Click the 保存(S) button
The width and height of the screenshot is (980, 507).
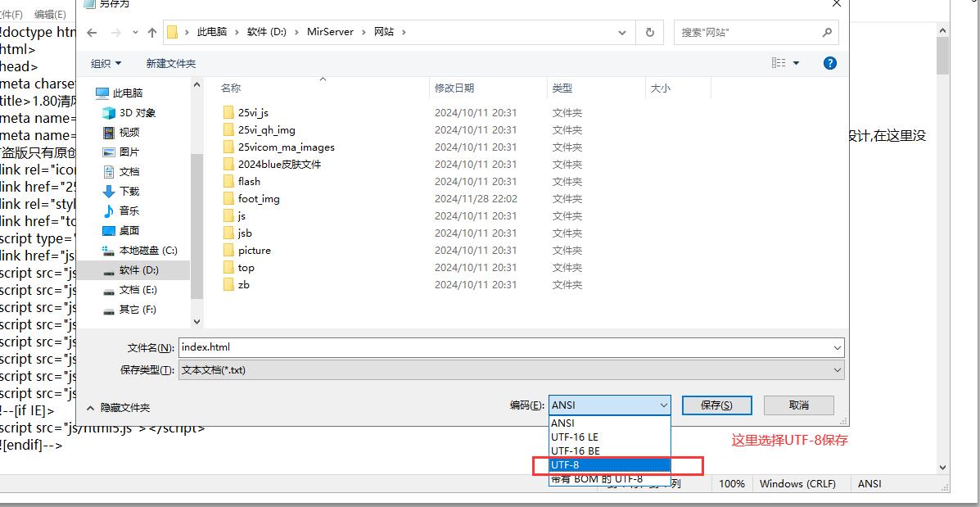[717, 405]
